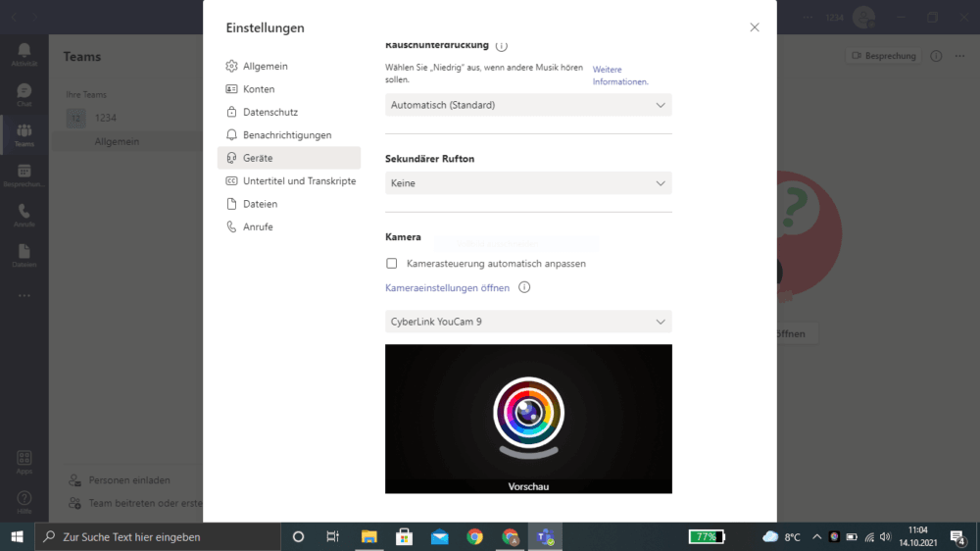Click Personen einladen in Teams panel
The width and height of the screenshot is (980, 551).
(x=129, y=480)
